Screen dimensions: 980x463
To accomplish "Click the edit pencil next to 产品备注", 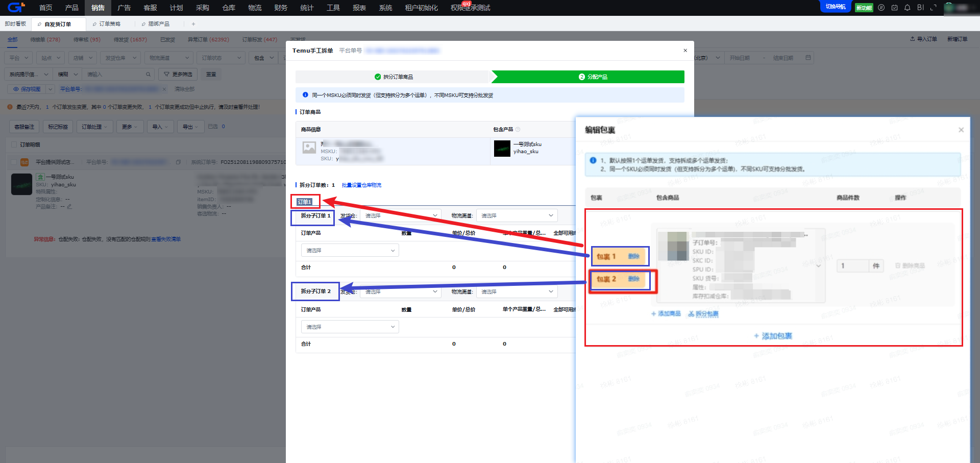I will 69,207.
